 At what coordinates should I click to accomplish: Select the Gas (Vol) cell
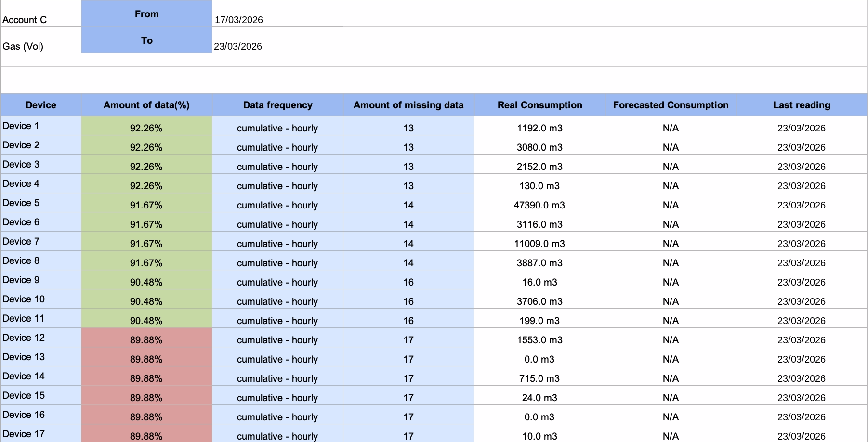point(41,40)
